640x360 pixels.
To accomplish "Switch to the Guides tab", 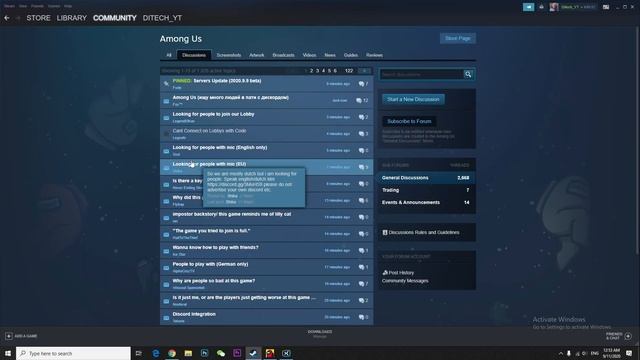I will coord(351,55).
